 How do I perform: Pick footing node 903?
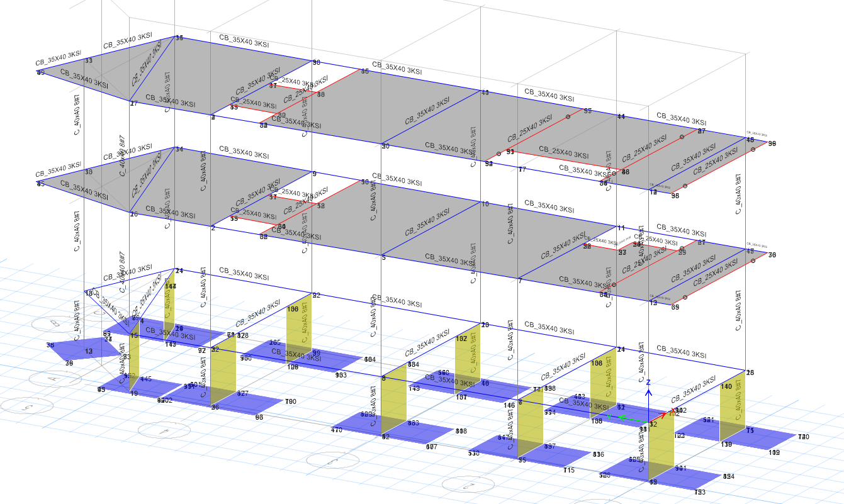pos(341,375)
